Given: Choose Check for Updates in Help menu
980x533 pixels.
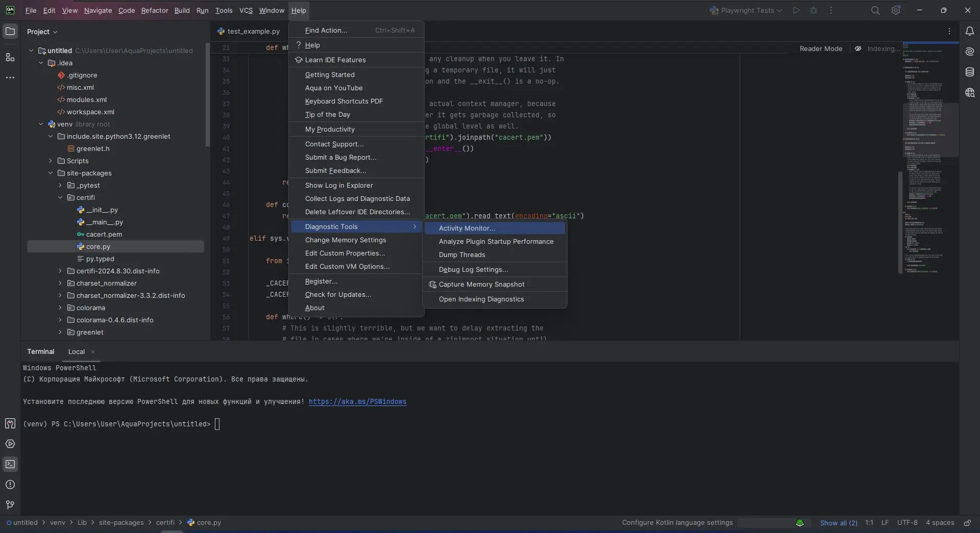Looking at the screenshot, I should pos(338,295).
